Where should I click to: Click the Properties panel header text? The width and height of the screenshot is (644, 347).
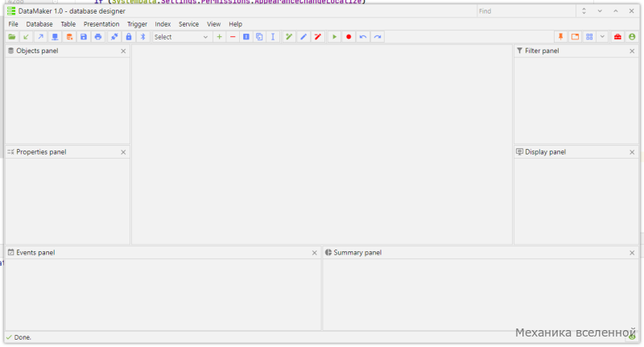[x=41, y=152]
